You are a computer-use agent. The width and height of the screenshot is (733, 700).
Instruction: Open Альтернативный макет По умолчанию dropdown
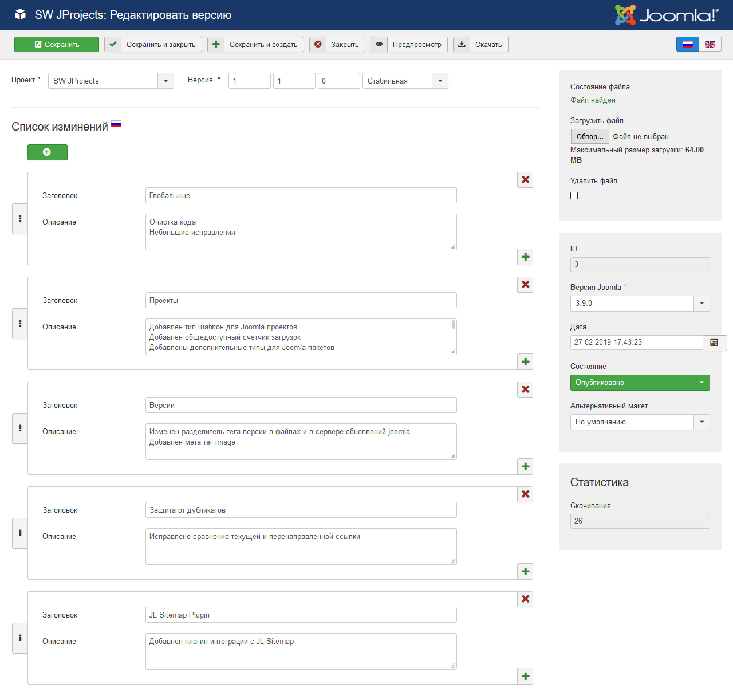[x=640, y=422]
